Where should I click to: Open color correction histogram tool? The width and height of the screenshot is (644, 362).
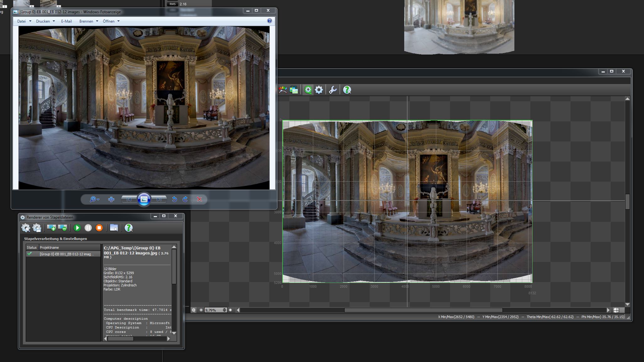pos(283,90)
